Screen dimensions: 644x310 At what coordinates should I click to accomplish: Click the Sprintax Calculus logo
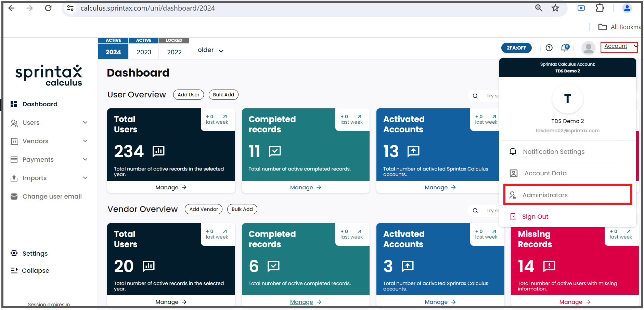(x=49, y=75)
